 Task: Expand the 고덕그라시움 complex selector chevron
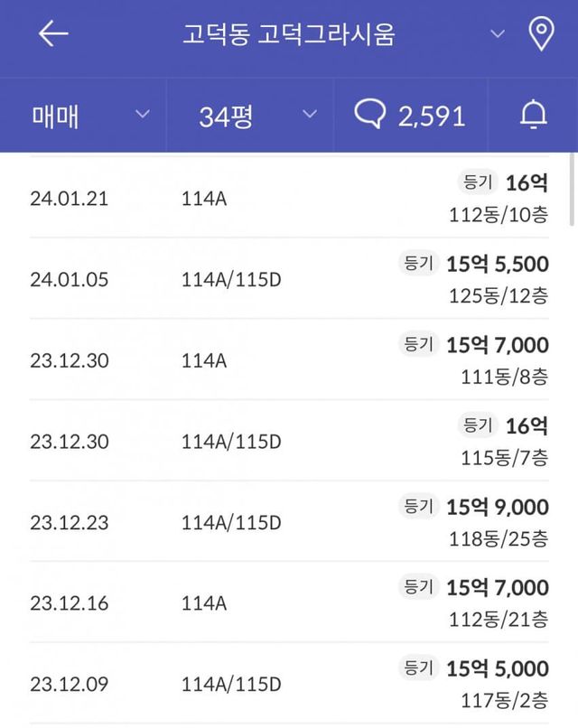[498, 34]
